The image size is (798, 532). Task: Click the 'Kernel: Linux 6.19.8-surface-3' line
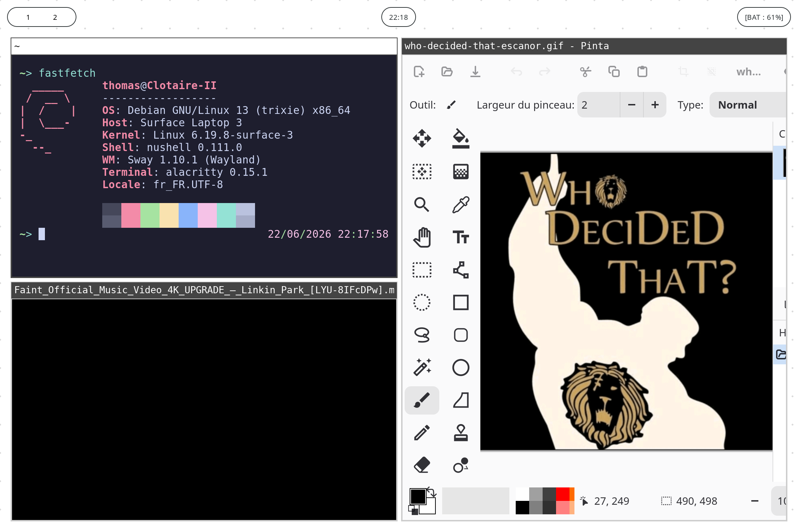click(x=197, y=135)
